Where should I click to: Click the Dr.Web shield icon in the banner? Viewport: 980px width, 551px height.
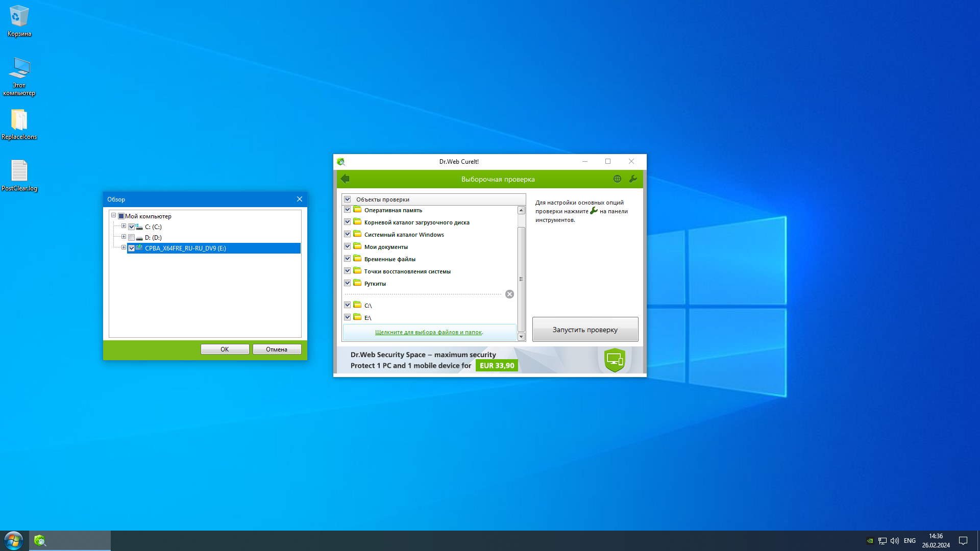point(615,360)
